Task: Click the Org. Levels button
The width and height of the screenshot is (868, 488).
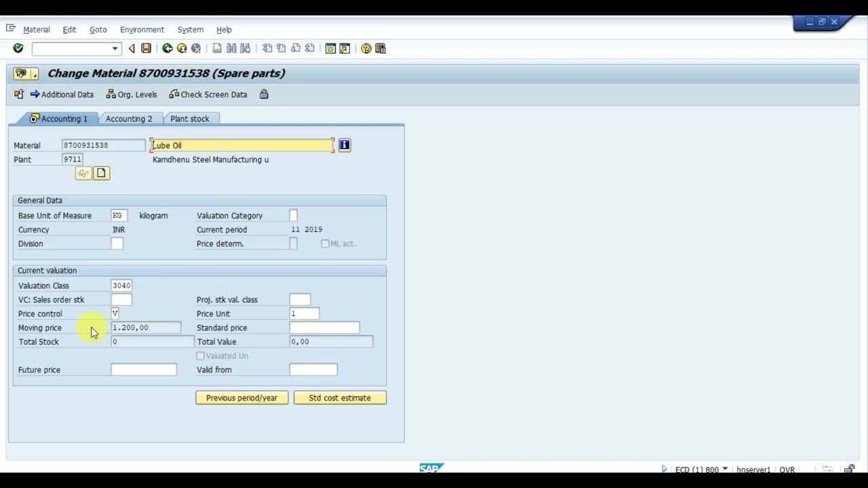Action: (132, 94)
